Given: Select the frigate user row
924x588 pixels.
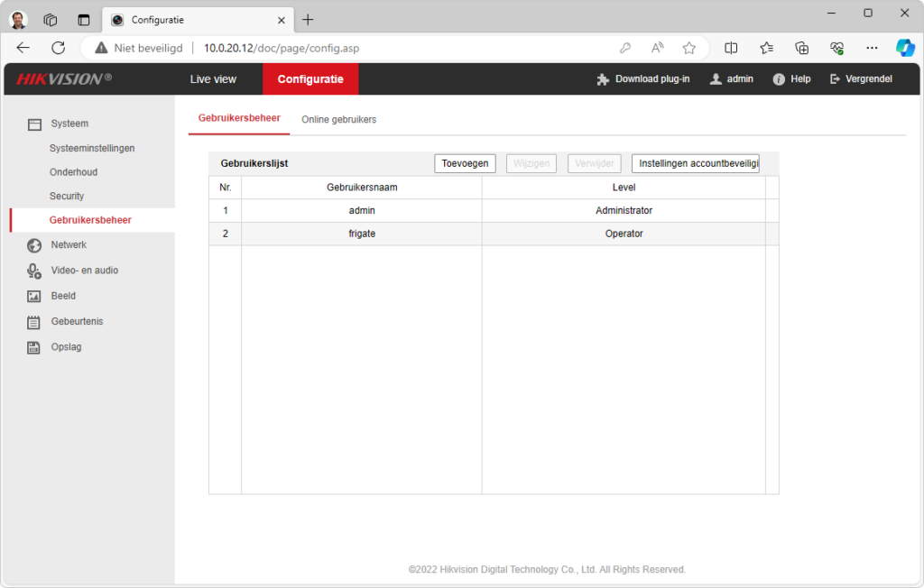Looking at the screenshot, I should click(362, 234).
